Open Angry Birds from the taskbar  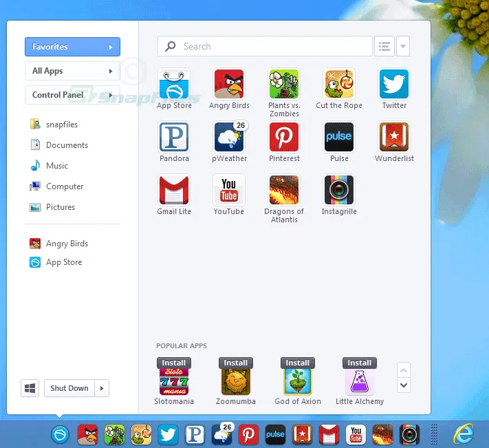pyautogui.click(x=87, y=434)
